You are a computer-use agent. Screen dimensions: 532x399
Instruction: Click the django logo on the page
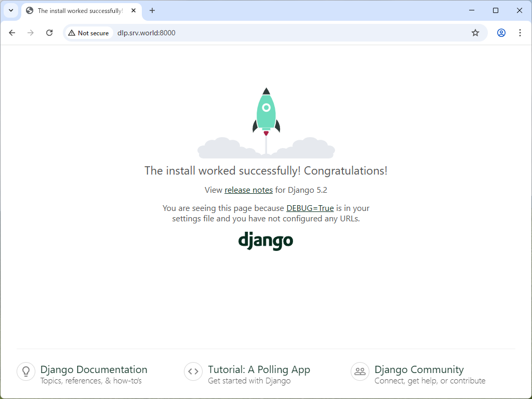coord(265,241)
